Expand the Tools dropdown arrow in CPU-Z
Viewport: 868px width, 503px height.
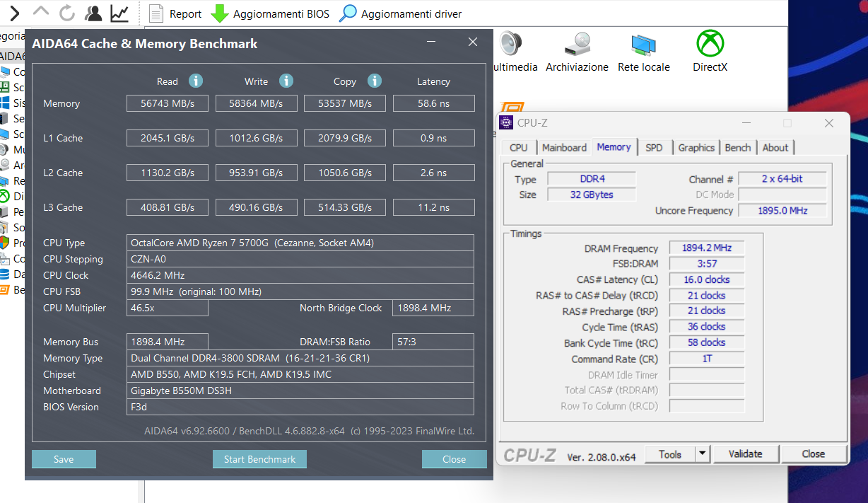point(703,454)
